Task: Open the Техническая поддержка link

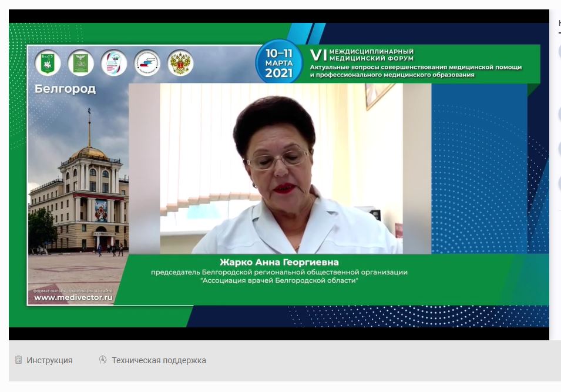Action: [x=159, y=360]
